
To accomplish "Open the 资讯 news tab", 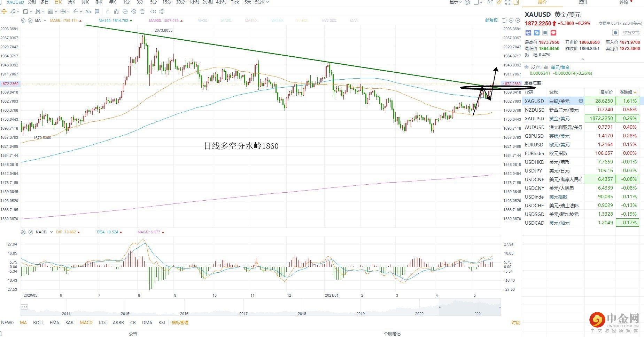I will click(x=583, y=2).
